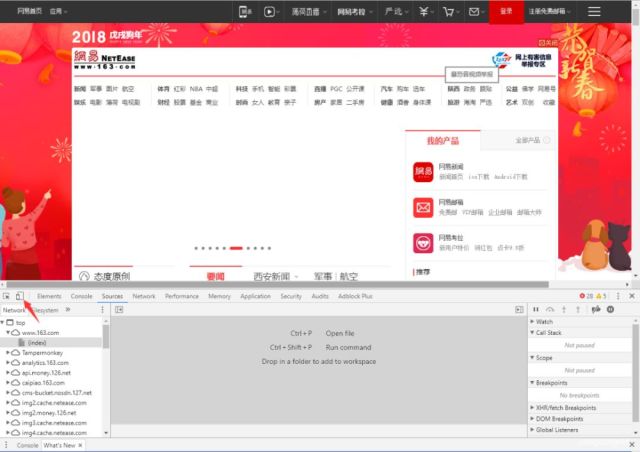
Task: Open the hamburger menu icon
Action: click(x=594, y=11)
